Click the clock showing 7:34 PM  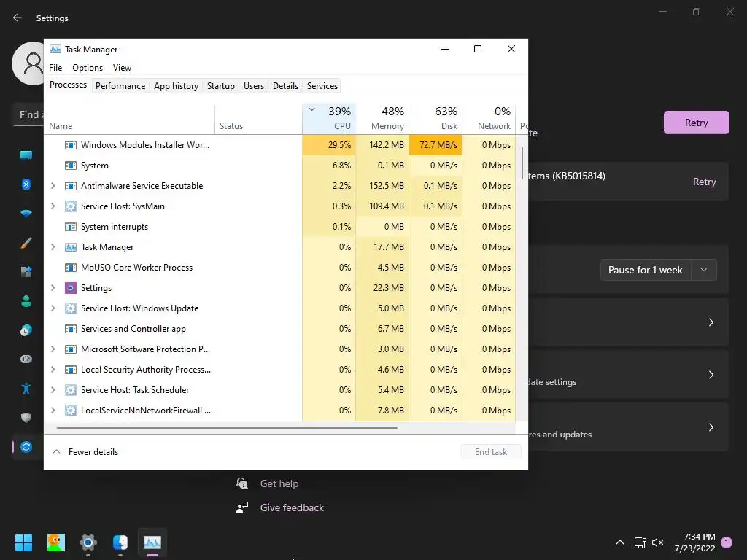click(x=699, y=537)
